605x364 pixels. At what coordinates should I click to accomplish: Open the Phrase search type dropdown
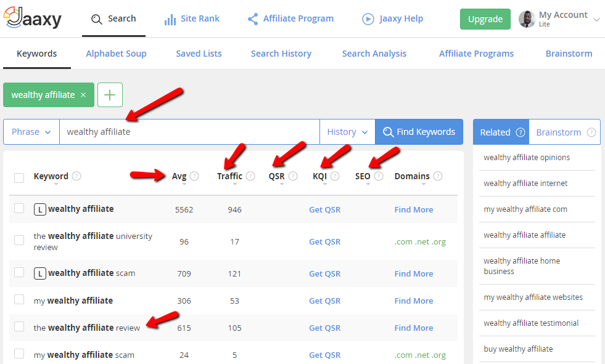[31, 132]
